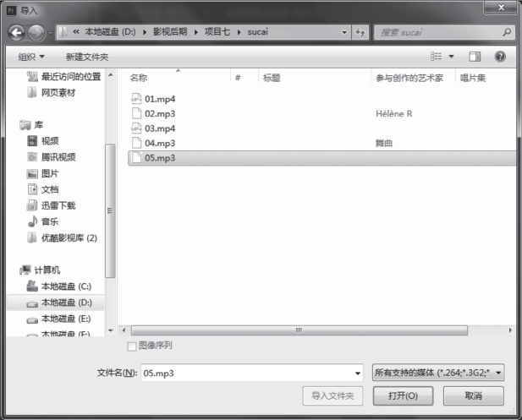This screenshot has width=522, height=420.
Task: Go to 项目七 in breadcrumb
Action: (x=217, y=32)
